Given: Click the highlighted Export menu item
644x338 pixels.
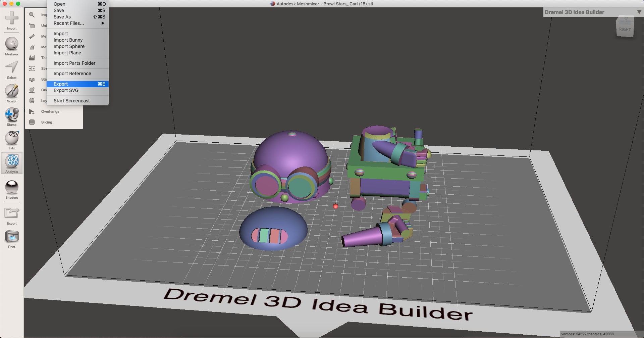Looking at the screenshot, I should [77, 84].
